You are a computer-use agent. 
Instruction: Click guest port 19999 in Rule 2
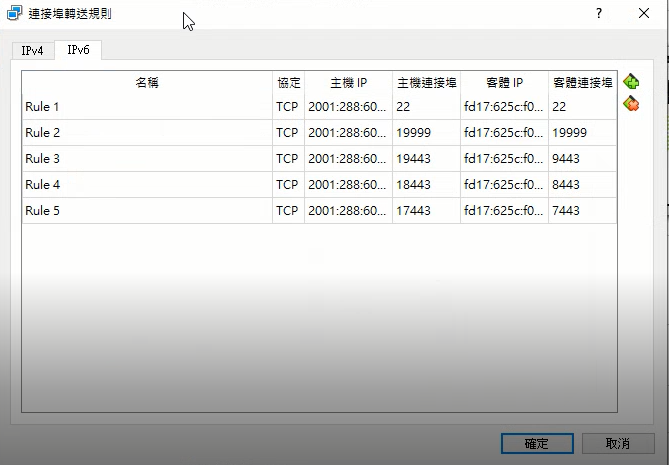[583, 133]
